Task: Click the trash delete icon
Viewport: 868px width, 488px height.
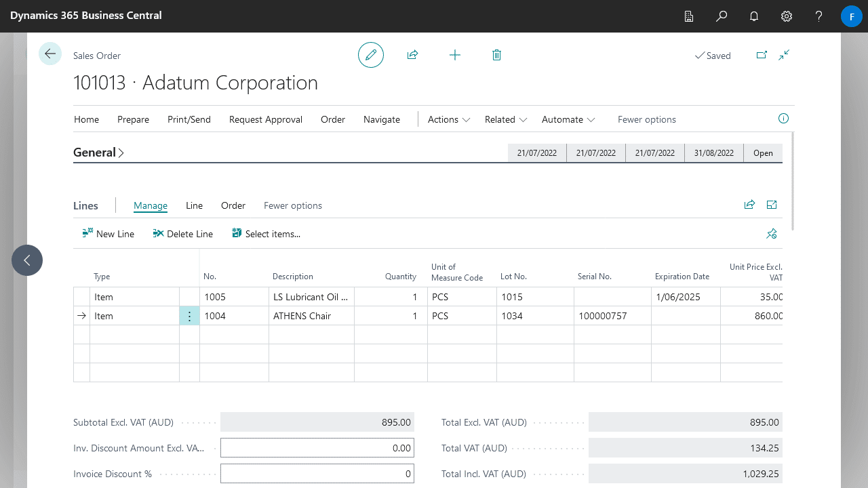Action: 496,55
